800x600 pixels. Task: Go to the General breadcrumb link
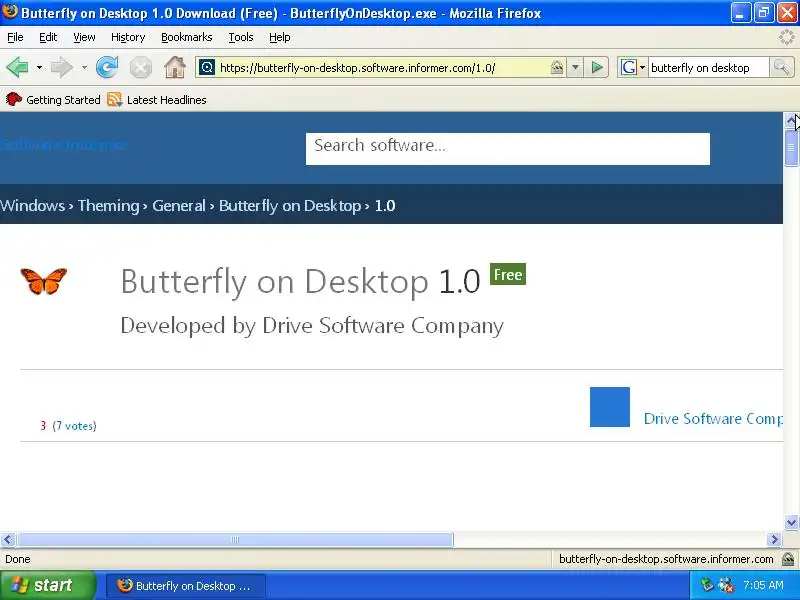pos(179,206)
